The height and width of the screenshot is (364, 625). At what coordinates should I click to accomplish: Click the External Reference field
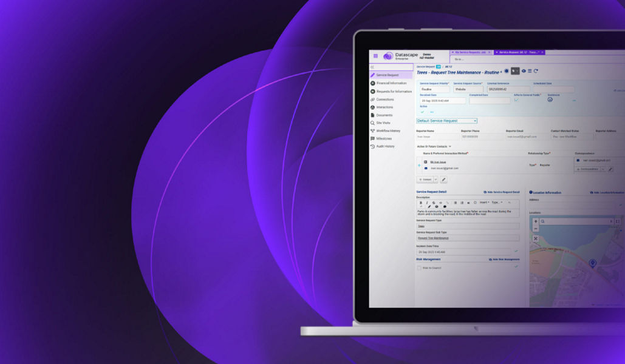click(x=508, y=89)
